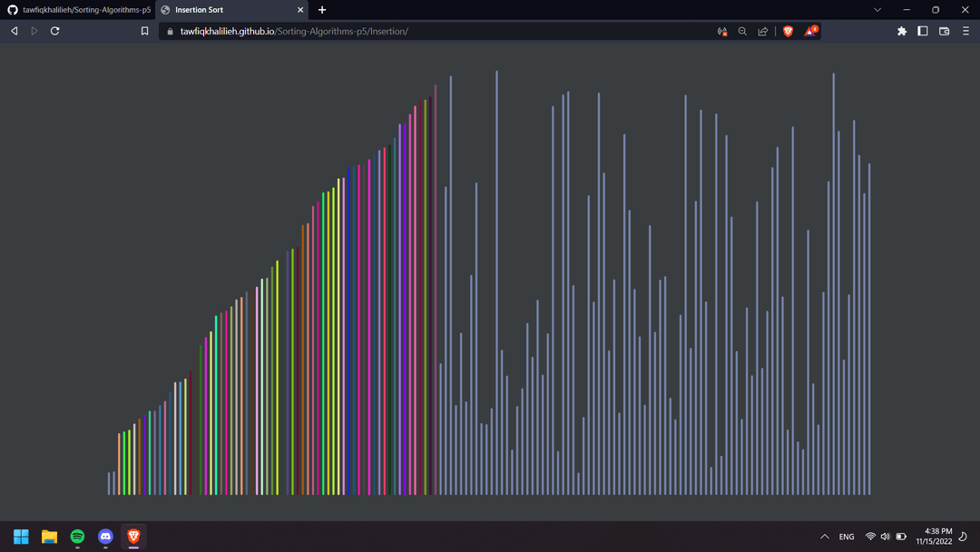
Task: Open Brave Wallet
Action: (x=945, y=31)
